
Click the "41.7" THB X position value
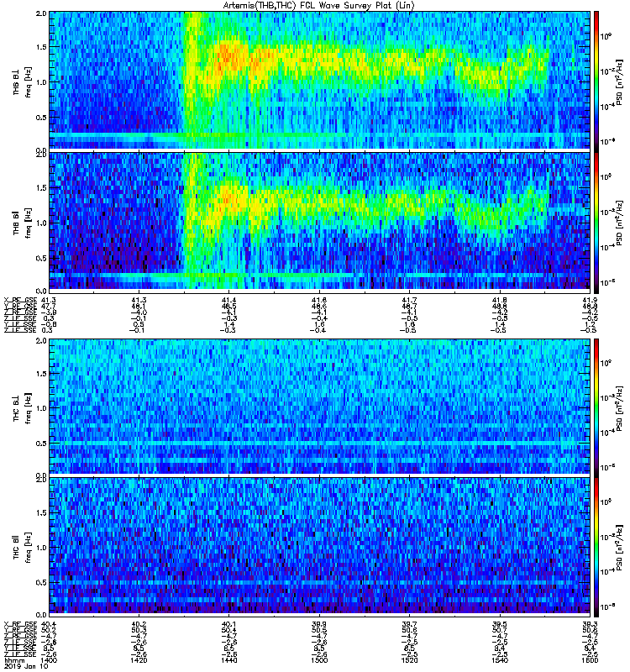[409, 300]
